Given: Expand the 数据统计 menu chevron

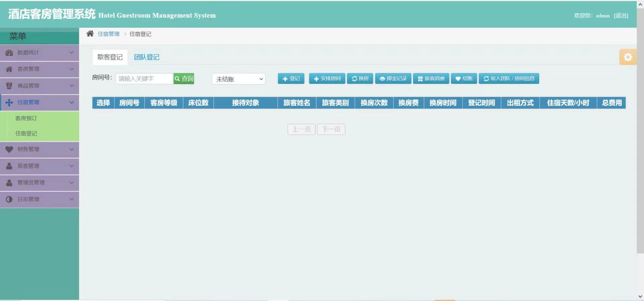Looking at the screenshot, I should click(71, 52).
